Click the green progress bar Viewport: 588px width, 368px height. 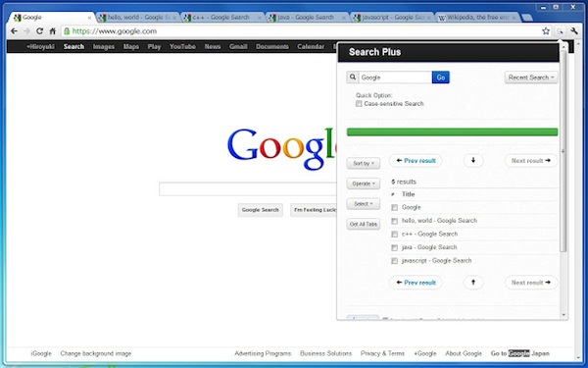click(x=452, y=131)
